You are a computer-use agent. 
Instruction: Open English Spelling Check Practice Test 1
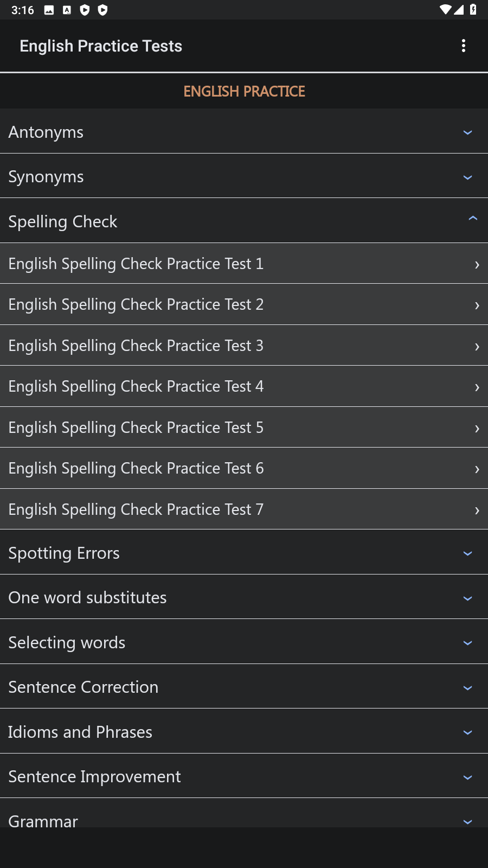pos(244,263)
